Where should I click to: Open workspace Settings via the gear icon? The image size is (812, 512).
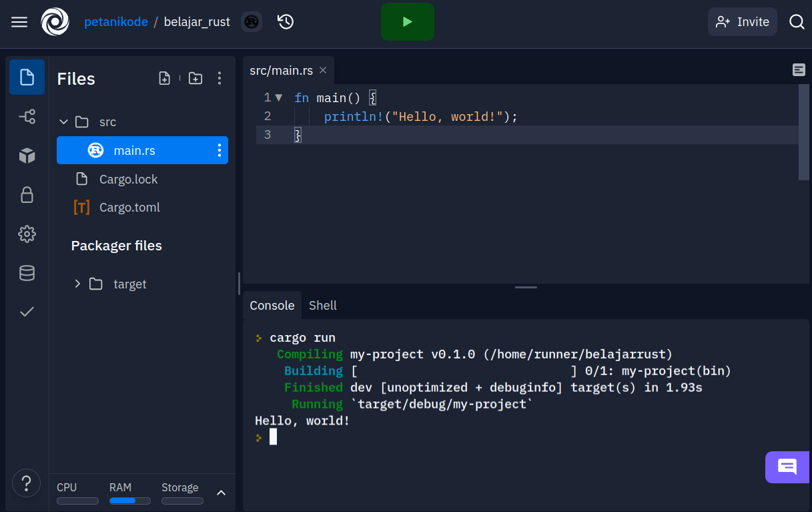(27, 234)
